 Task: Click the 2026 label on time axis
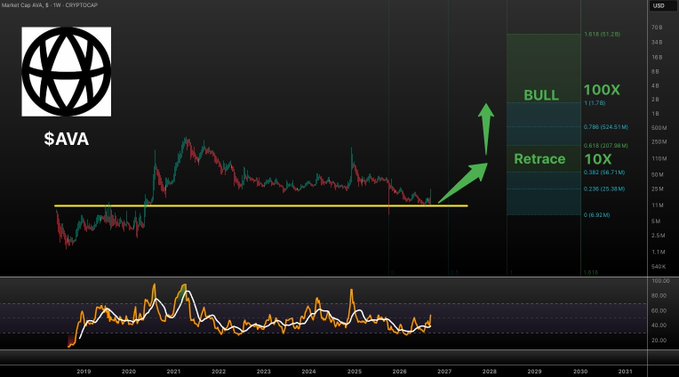[399, 371]
